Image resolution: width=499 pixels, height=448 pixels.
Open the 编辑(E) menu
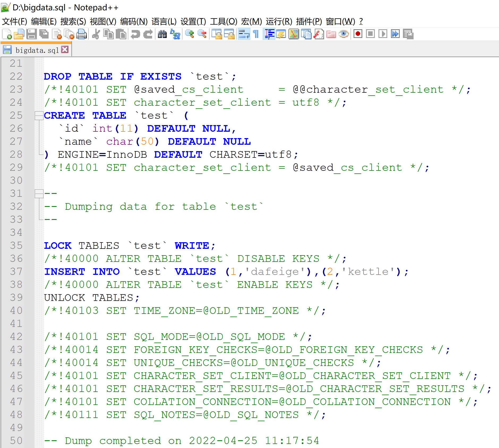pos(44,22)
